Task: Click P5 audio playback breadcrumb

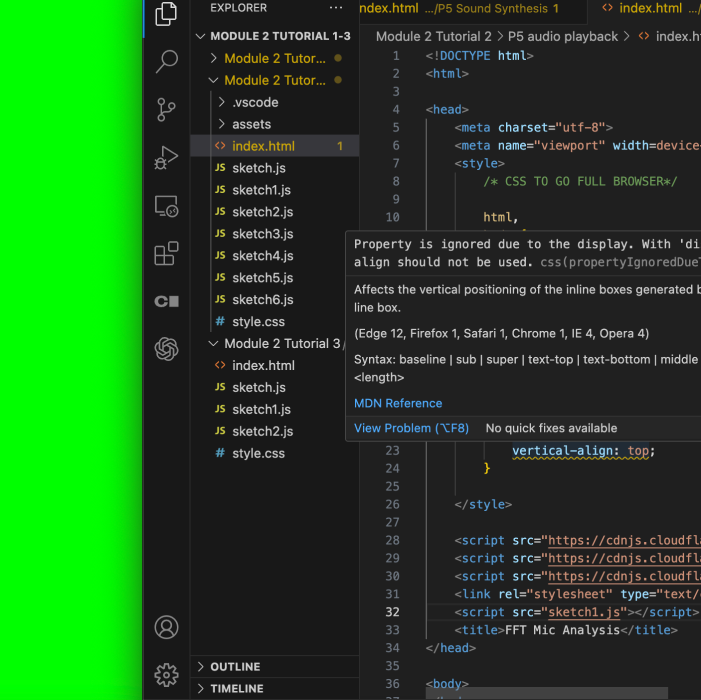Action: pos(563,36)
